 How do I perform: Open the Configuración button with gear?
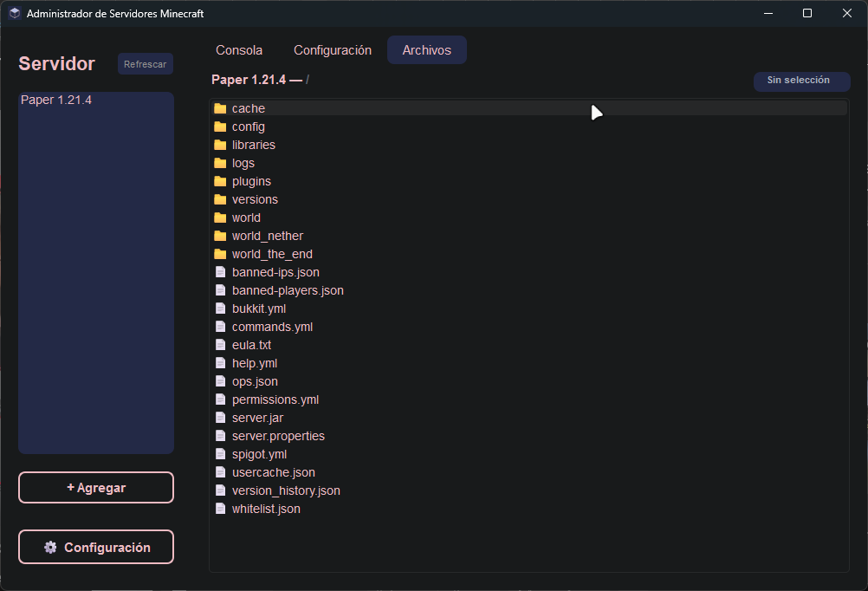(96, 548)
